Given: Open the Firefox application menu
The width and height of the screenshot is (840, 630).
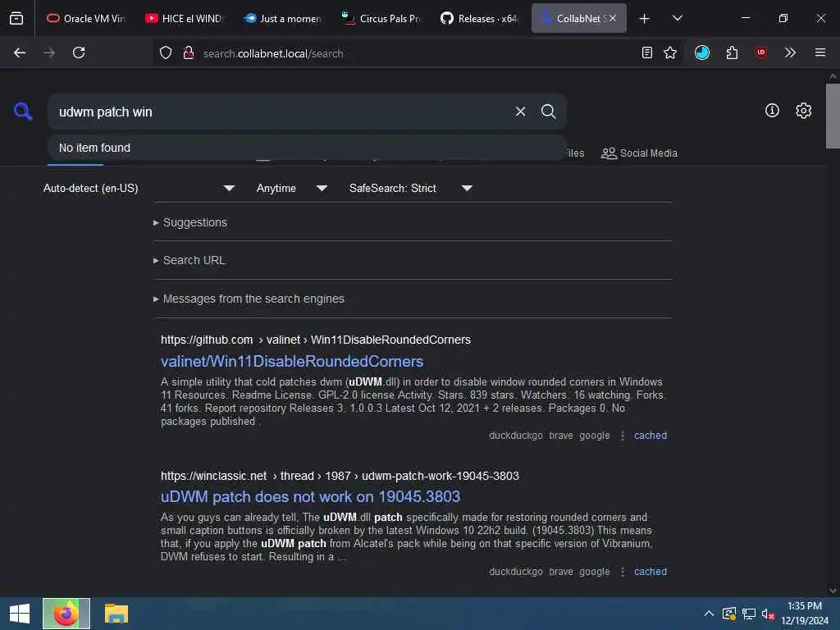Looking at the screenshot, I should 820,52.
